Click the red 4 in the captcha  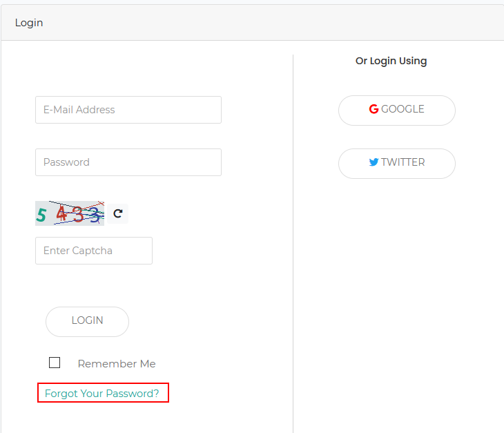[x=61, y=215]
